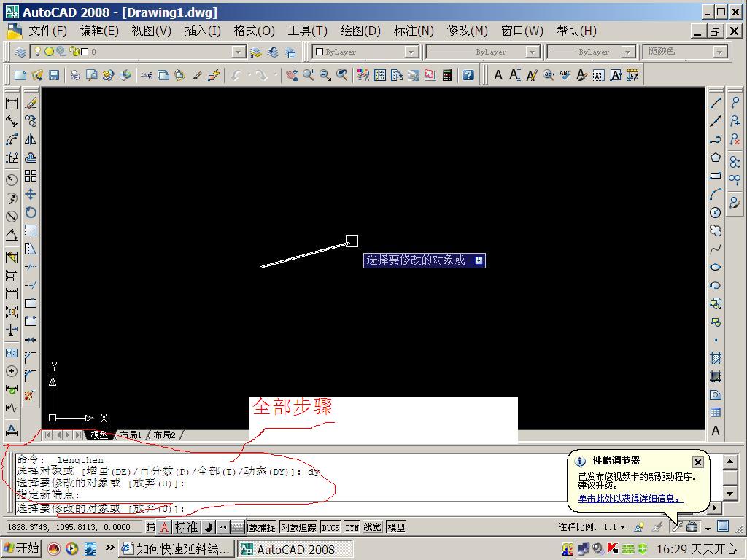This screenshot has width=747, height=560.
Task: Select the Move tool icon
Action: (x=31, y=194)
